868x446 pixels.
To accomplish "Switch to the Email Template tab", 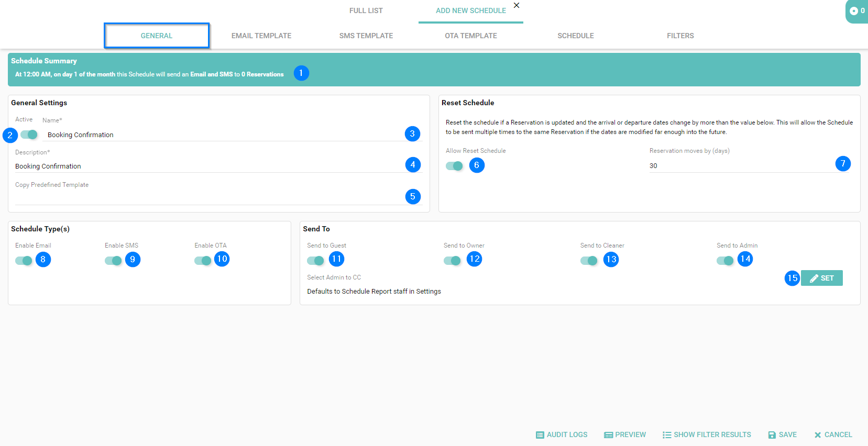I will pyautogui.click(x=261, y=36).
